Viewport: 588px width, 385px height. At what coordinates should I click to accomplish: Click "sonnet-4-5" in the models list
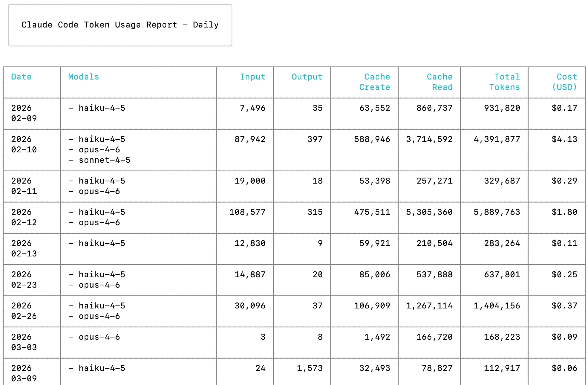coord(104,160)
